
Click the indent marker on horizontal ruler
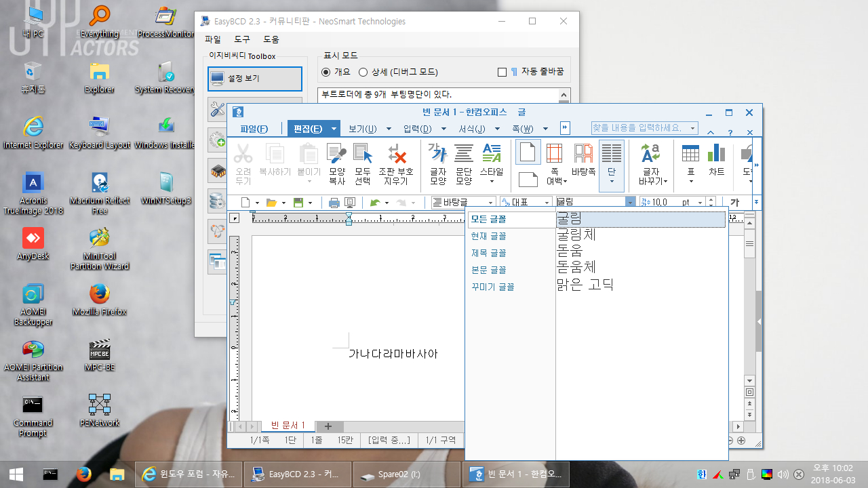[349, 218]
